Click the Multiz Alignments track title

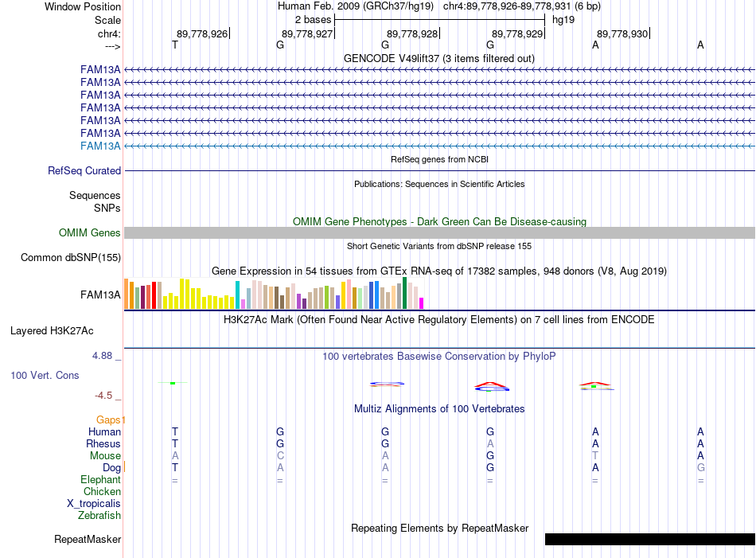pos(439,409)
